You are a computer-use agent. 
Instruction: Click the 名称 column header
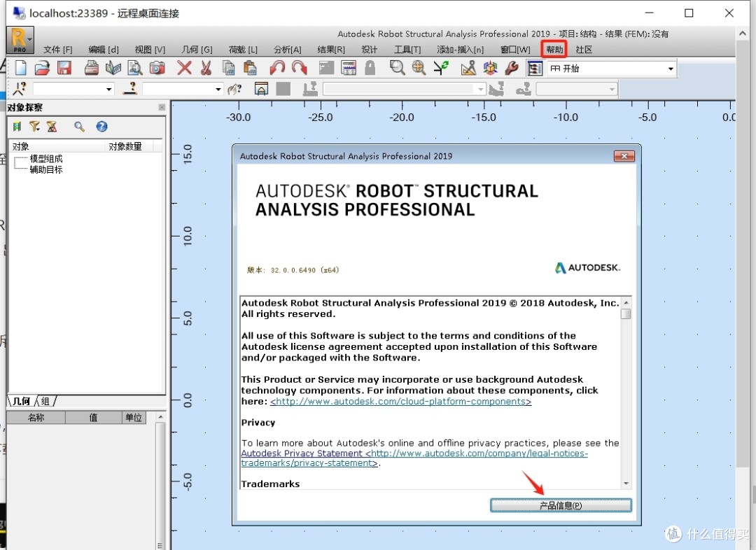(36, 418)
